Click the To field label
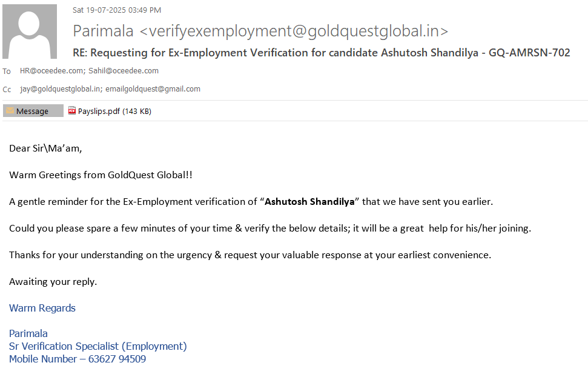The image size is (588, 374). (x=7, y=72)
